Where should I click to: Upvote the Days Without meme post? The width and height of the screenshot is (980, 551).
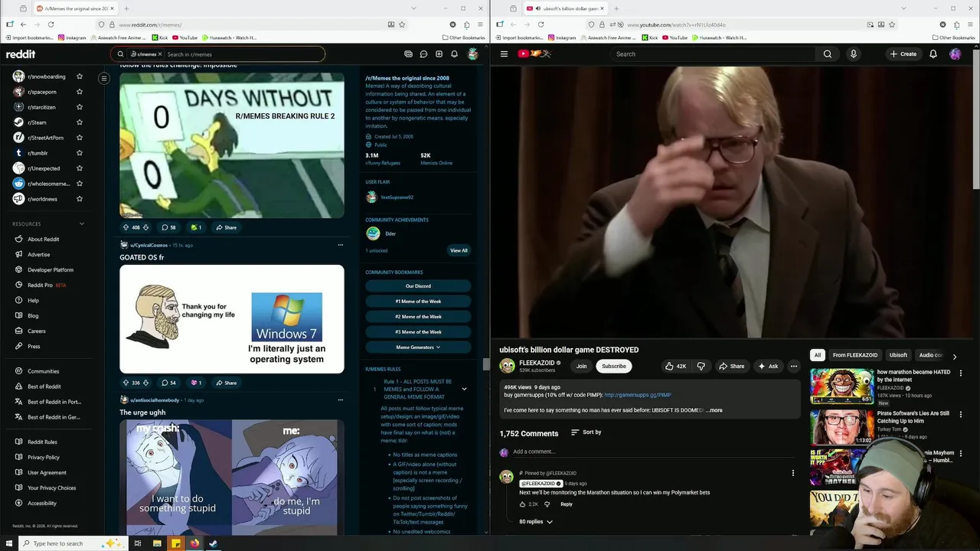(x=126, y=227)
